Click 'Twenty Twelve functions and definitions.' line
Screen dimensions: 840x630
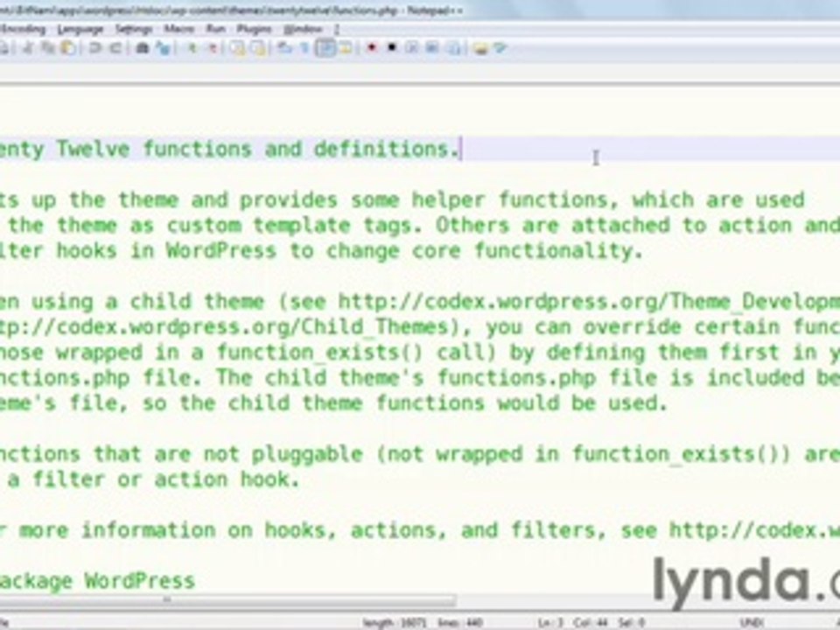230,150
